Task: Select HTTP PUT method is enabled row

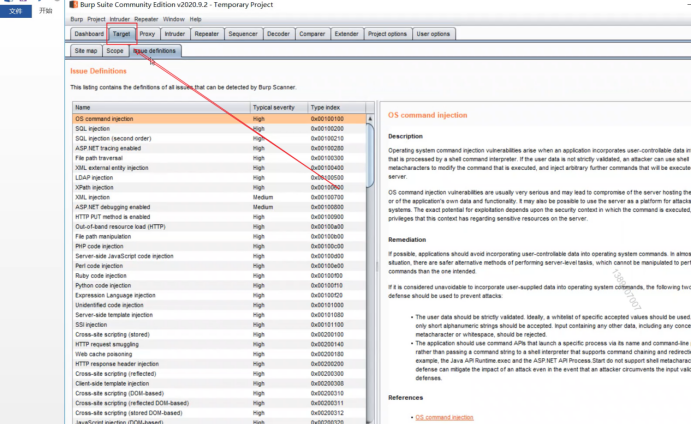Action: (219, 217)
